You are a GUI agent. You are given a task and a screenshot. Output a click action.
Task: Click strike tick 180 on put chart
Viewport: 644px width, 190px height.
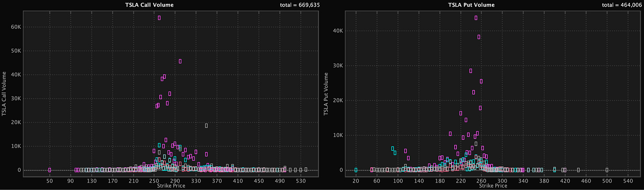[x=440, y=181]
